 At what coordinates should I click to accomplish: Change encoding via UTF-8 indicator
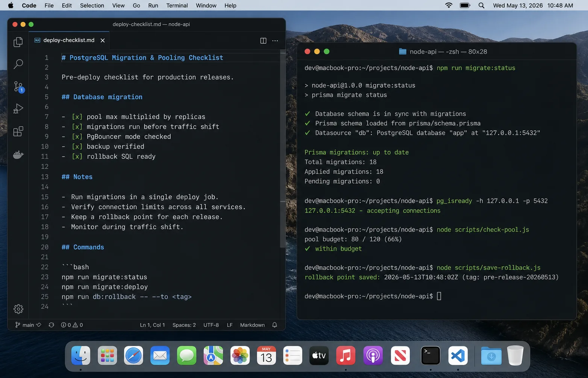tap(211, 325)
